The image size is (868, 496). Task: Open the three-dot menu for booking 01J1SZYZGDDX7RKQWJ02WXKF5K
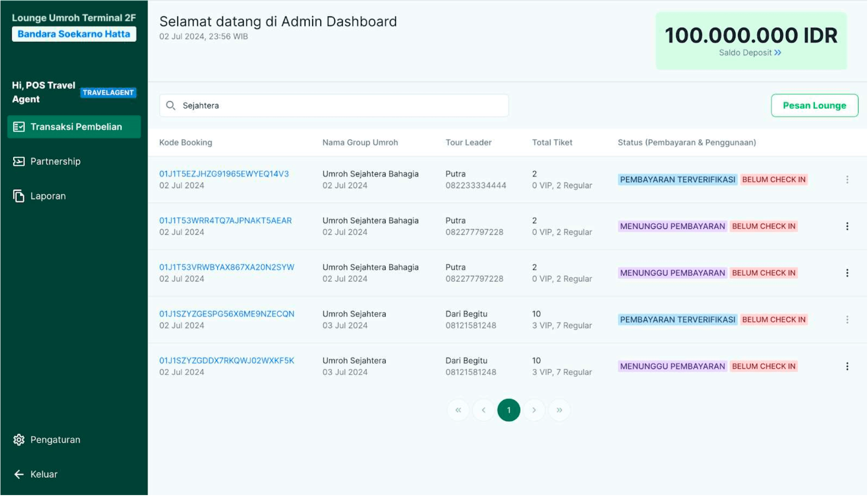pyautogui.click(x=847, y=366)
